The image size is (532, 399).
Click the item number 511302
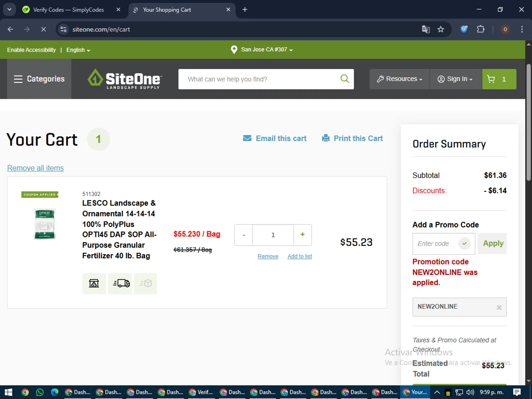coord(91,194)
